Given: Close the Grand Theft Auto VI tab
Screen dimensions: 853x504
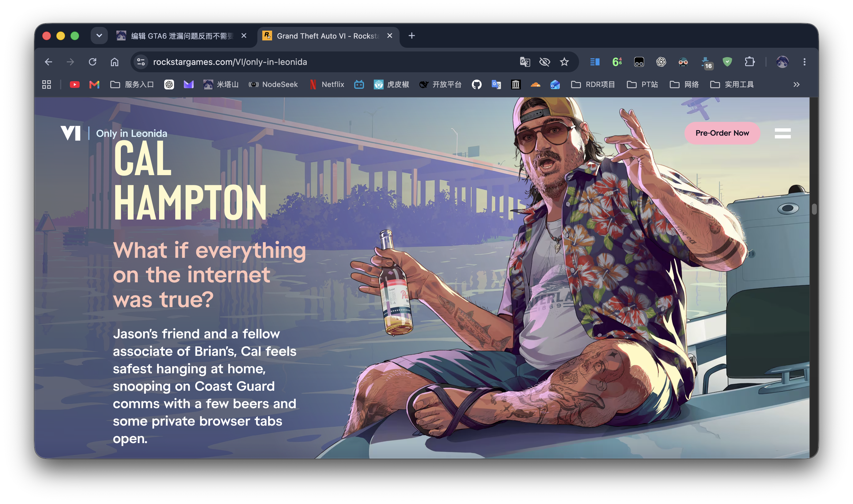Looking at the screenshot, I should 389,36.
